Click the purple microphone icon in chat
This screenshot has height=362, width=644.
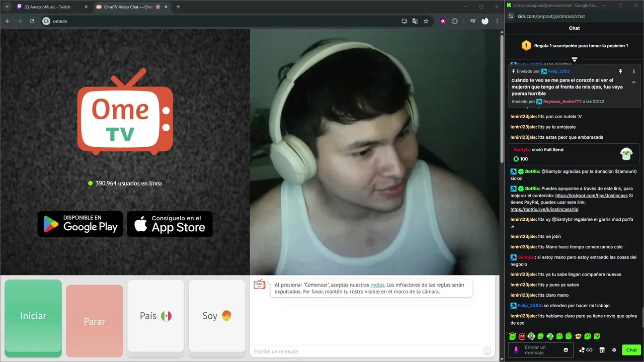pyautogui.click(x=516, y=350)
